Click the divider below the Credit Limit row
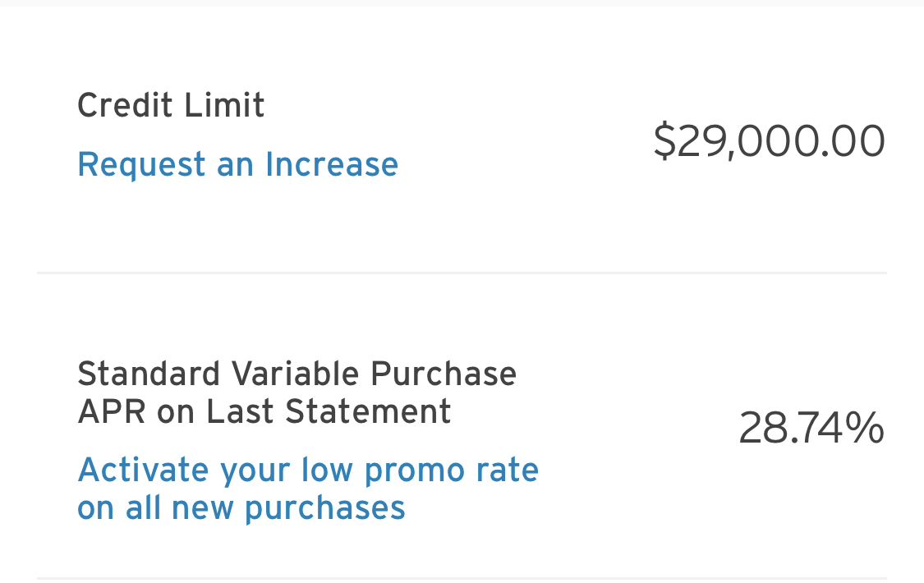 click(462, 273)
